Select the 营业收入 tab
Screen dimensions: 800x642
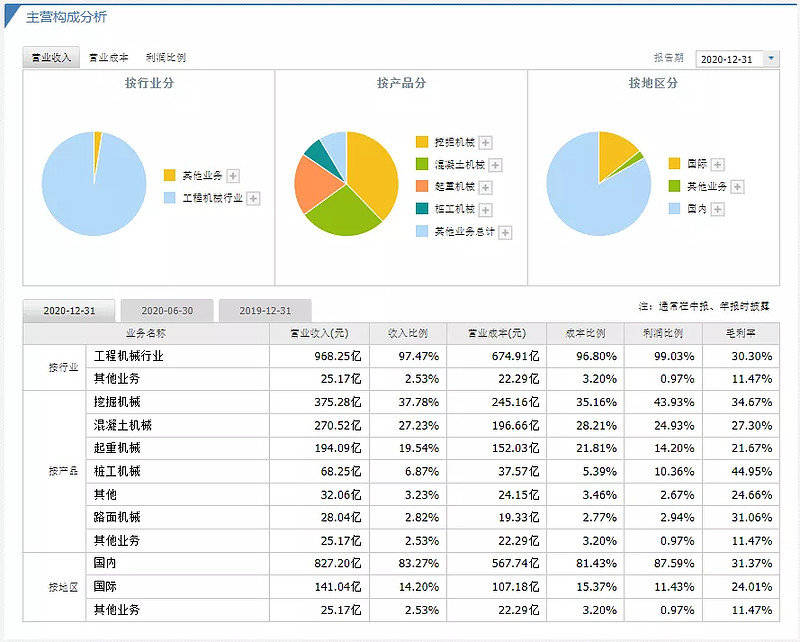51,57
